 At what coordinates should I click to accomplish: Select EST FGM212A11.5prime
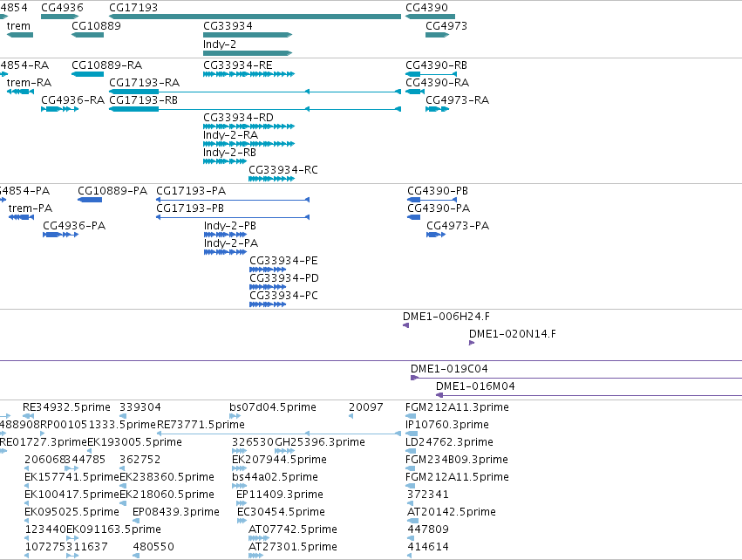411,486
